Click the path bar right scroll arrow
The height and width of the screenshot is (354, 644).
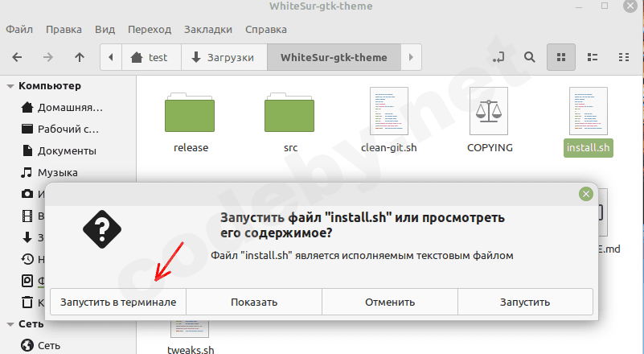(x=411, y=57)
